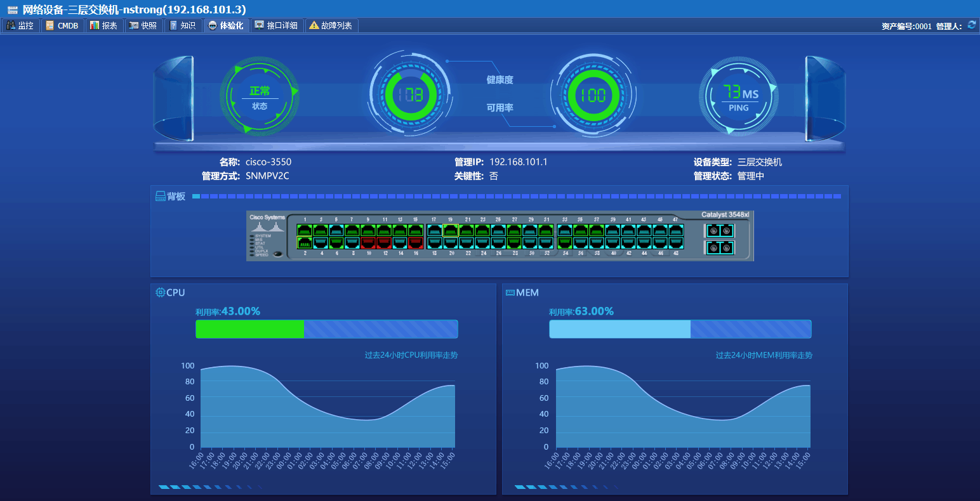This screenshot has width=980, height=501.
Task: Click the MEM 利用率 63.00% value
Action: tap(594, 311)
